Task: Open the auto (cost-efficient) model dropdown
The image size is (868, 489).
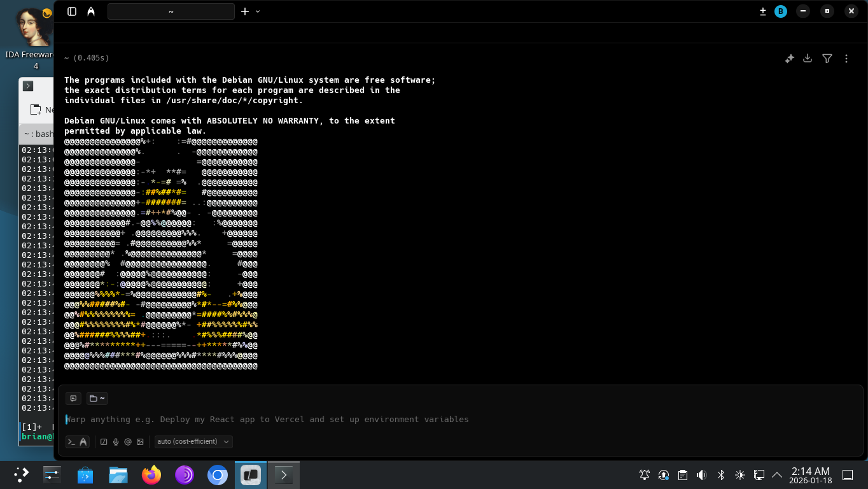Action: 193,442
